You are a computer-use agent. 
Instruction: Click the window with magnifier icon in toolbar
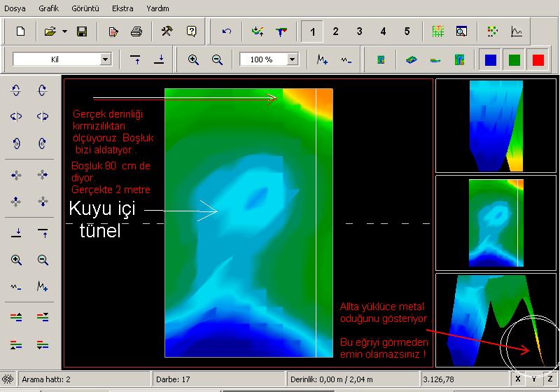(461, 31)
